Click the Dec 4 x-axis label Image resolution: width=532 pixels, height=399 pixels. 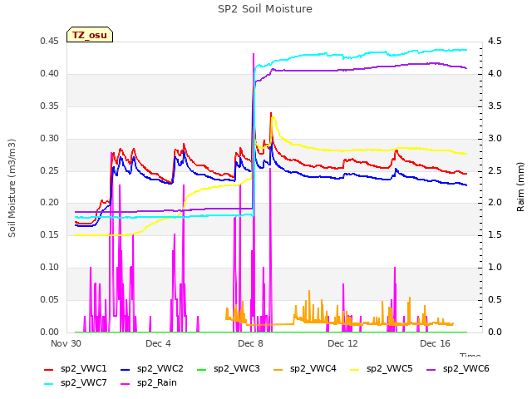(158, 343)
